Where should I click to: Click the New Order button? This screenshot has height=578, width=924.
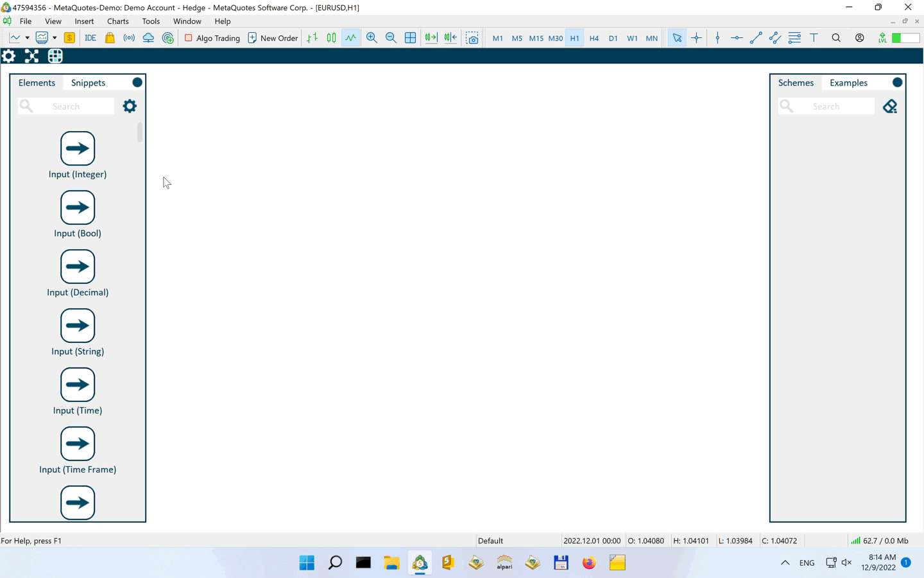coord(273,38)
